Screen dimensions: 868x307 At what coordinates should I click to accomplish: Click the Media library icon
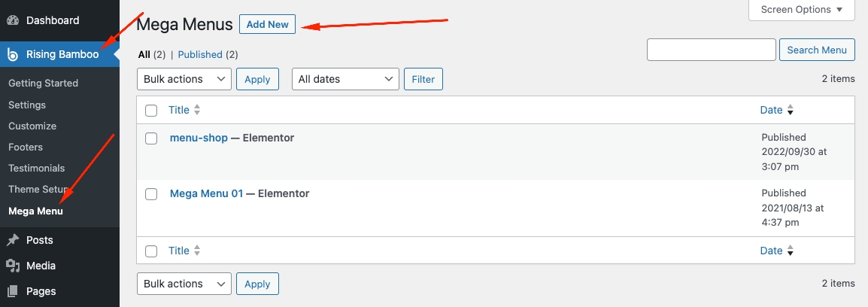click(x=13, y=266)
